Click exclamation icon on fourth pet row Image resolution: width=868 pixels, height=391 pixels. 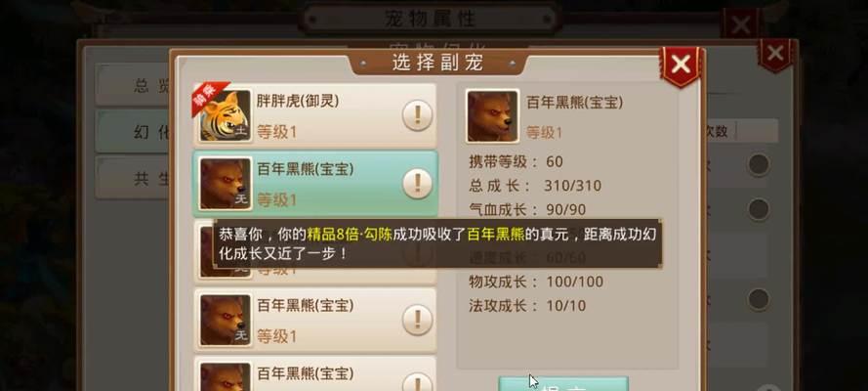click(417, 320)
